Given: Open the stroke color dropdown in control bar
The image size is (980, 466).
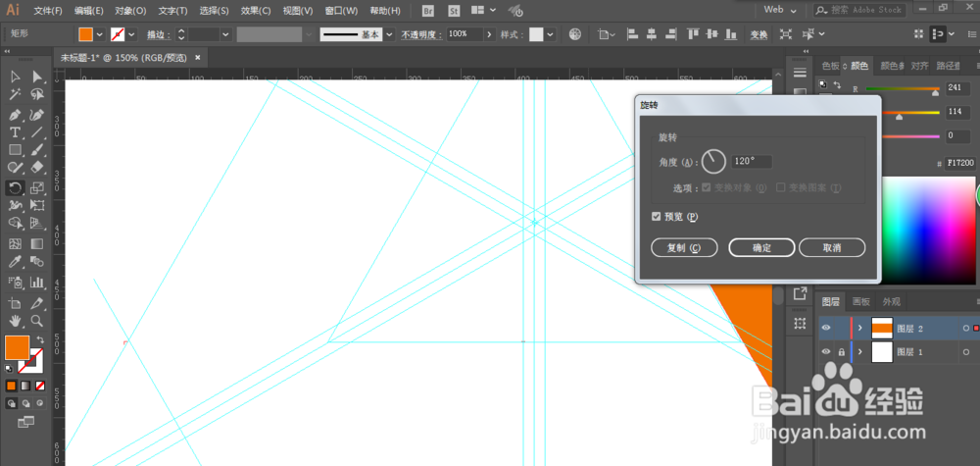Looking at the screenshot, I should click(132, 34).
